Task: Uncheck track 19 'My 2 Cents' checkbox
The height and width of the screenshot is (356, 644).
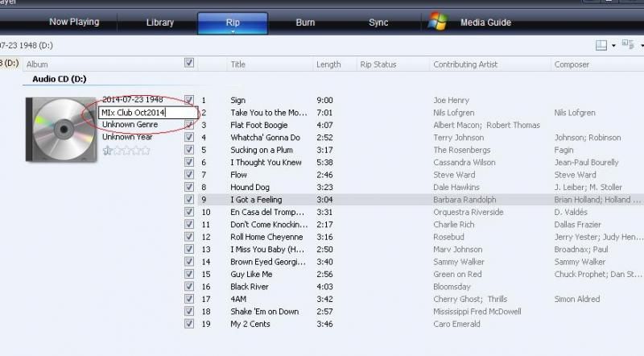Action: [x=189, y=324]
